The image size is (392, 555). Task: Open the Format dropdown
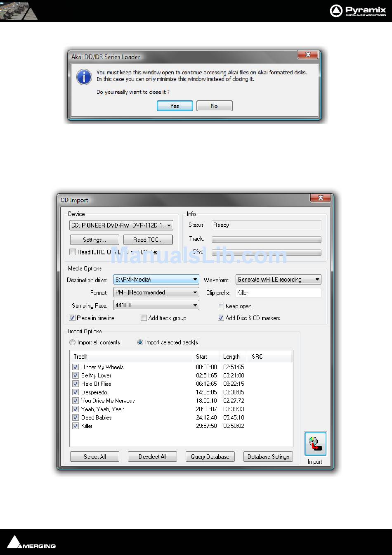click(x=156, y=292)
